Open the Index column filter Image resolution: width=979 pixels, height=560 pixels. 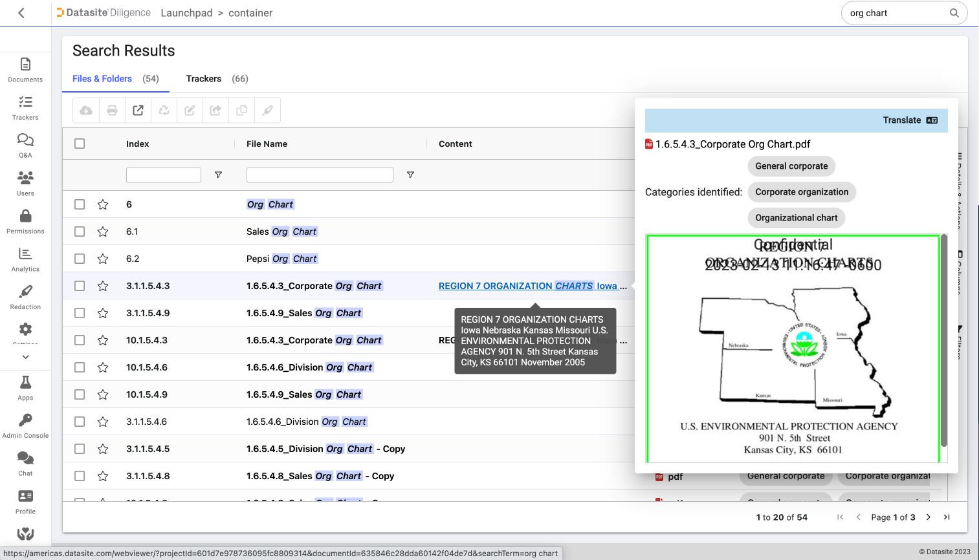pyautogui.click(x=218, y=175)
